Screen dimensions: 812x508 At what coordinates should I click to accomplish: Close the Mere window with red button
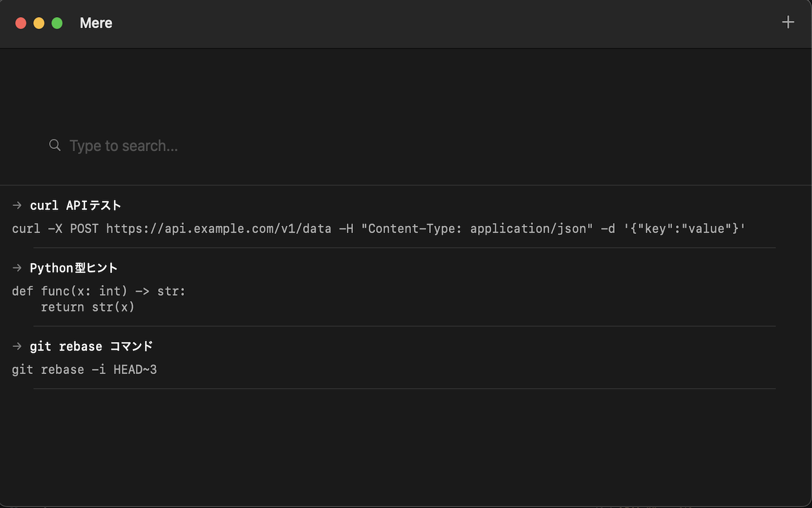point(21,23)
